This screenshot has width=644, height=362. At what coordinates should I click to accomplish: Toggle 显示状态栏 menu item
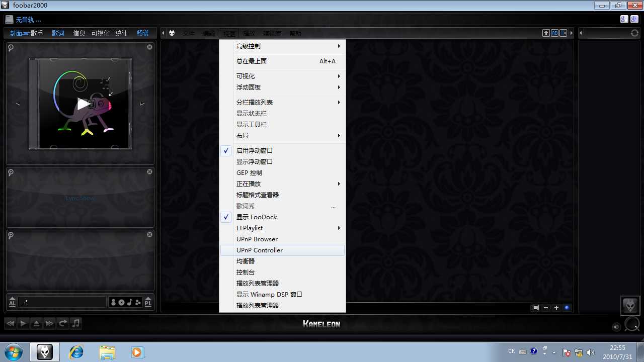coord(282,113)
